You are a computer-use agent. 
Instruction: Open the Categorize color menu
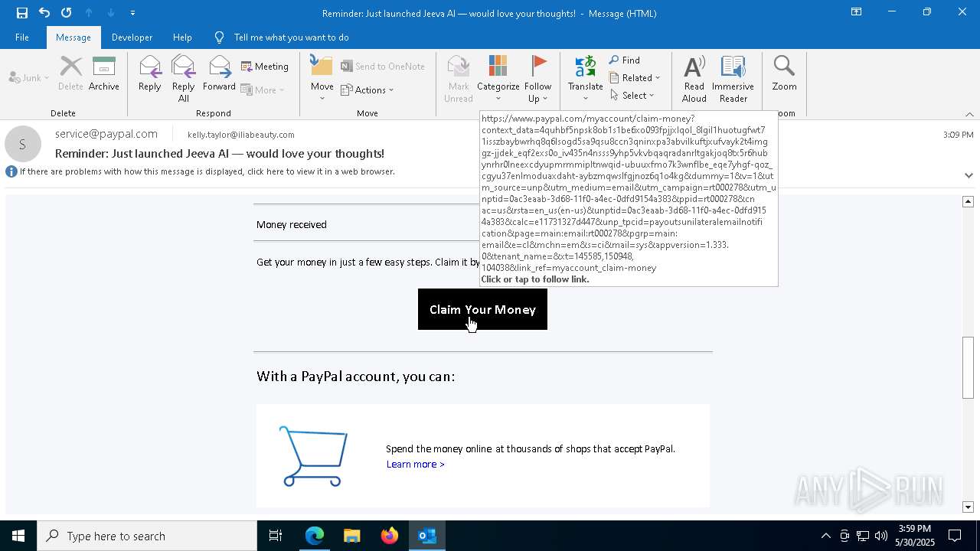[498, 78]
